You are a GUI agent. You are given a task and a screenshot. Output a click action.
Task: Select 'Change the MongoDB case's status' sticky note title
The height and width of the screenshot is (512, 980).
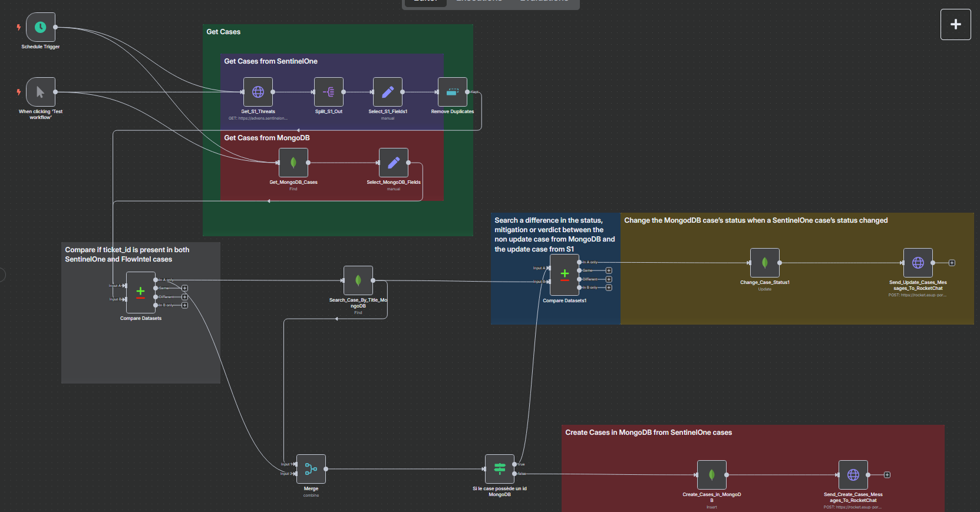[x=756, y=220]
